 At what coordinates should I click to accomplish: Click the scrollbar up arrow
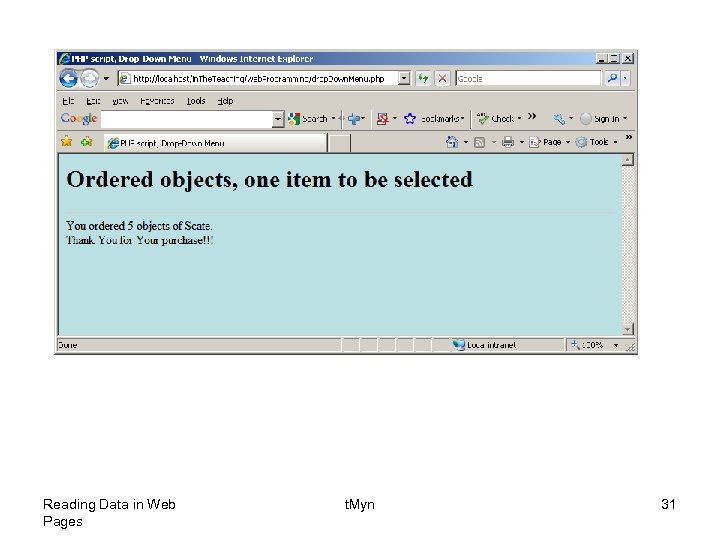[x=628, y=160]
